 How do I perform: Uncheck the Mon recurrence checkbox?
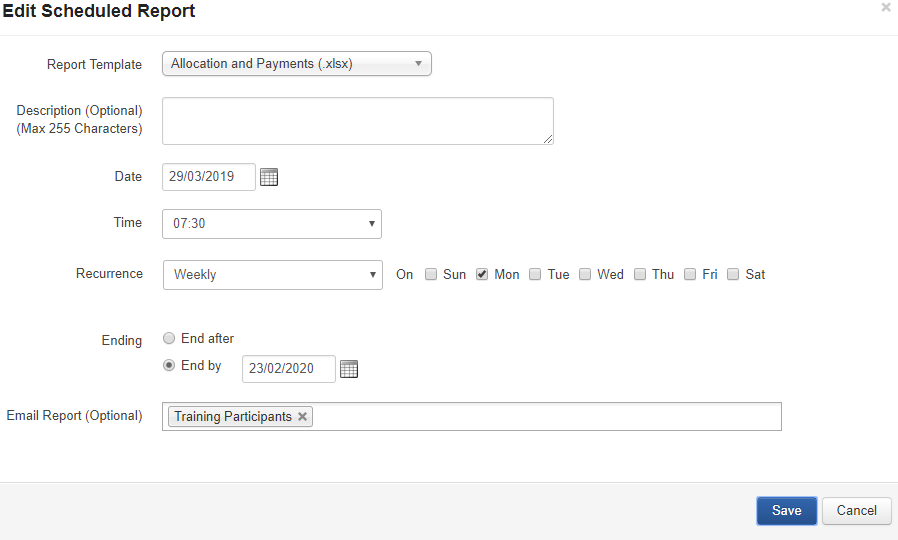(x=482, y=274)
